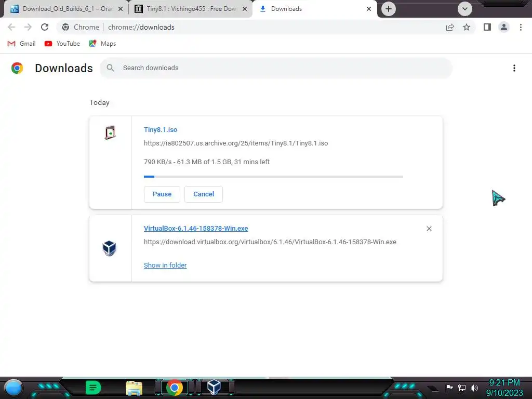Click the VirtualBox cube file icon
Screen dimensions: 532x399
(x=109, y=248)
